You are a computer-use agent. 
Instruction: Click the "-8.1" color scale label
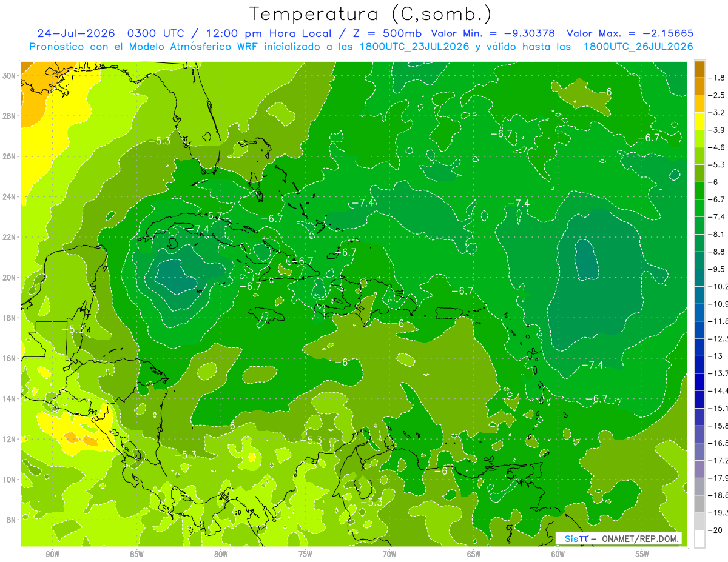pyautogui.click(x=718, y=234)
